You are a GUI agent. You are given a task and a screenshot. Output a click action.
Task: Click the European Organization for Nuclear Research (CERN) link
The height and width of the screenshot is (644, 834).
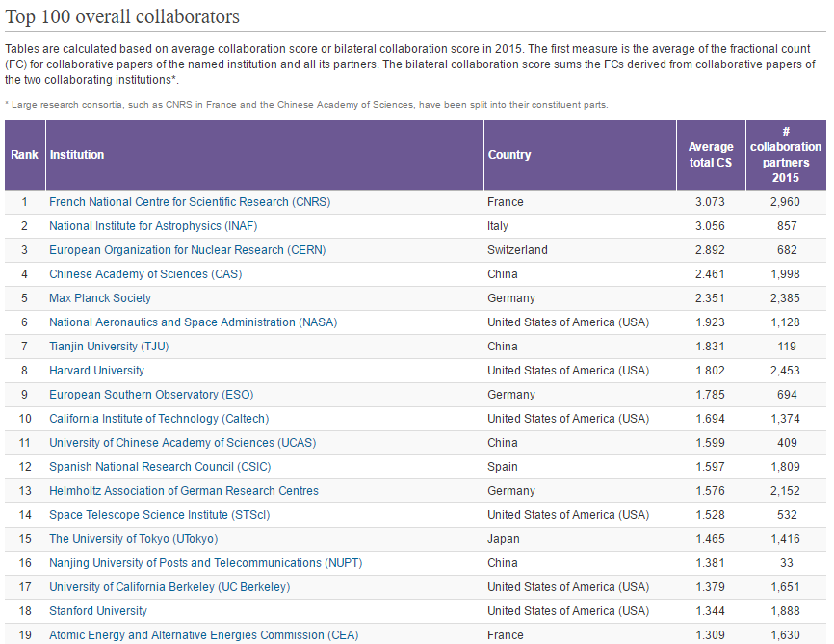tap(187, 250)
